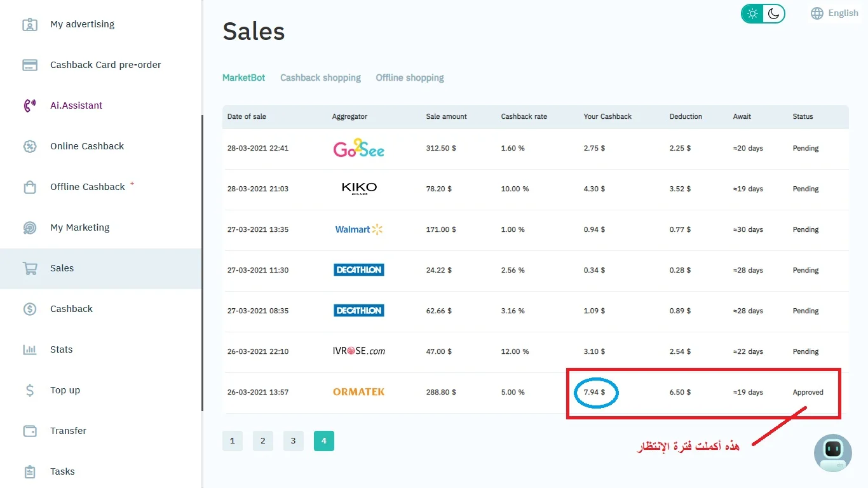
Task: Click the Offline Cashback shopping bag icon
Action: click(30, 187)
